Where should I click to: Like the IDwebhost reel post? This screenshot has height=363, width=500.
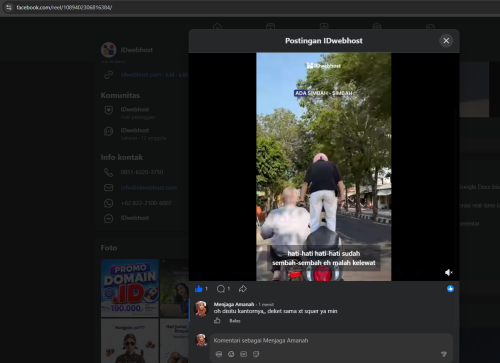[199, 289]
